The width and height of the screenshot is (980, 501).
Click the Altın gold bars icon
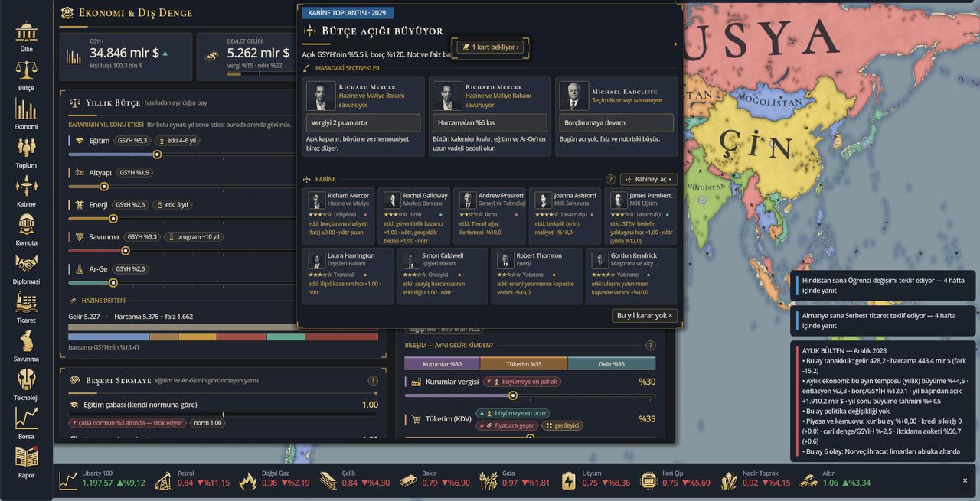[808, 480]
